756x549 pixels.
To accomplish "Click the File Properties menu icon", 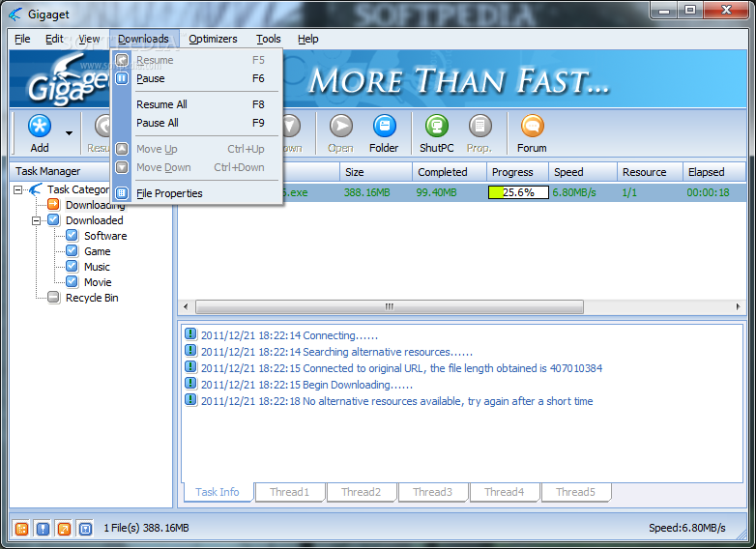I will pos(122,192).
